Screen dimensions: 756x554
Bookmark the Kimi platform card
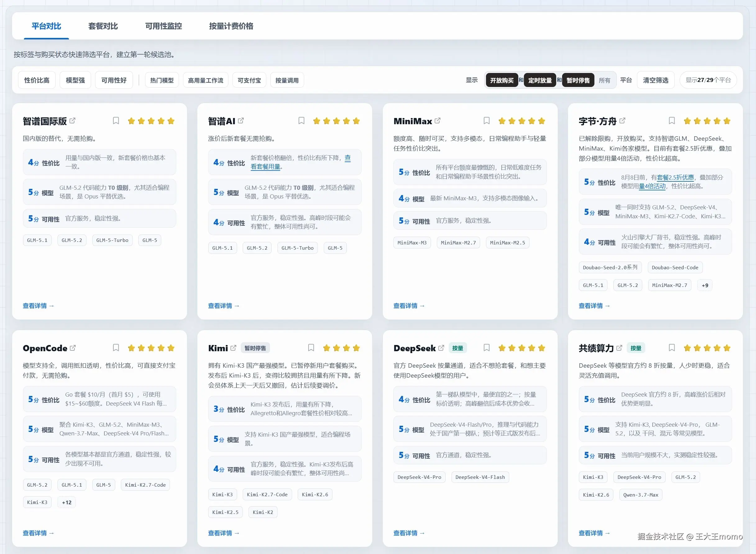[311, 348]
